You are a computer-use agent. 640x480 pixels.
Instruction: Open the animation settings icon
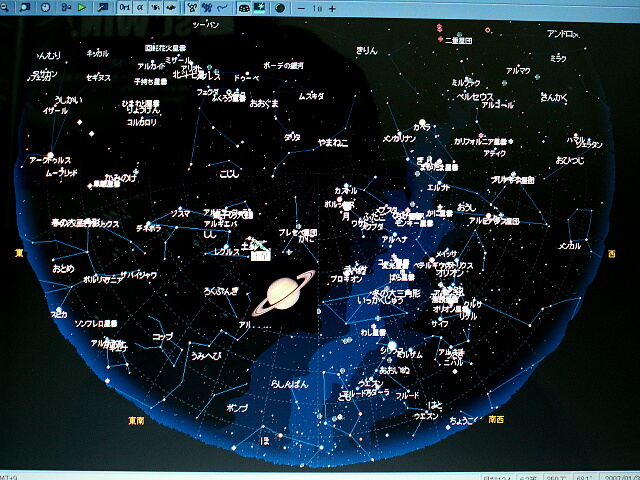(66, 7)
